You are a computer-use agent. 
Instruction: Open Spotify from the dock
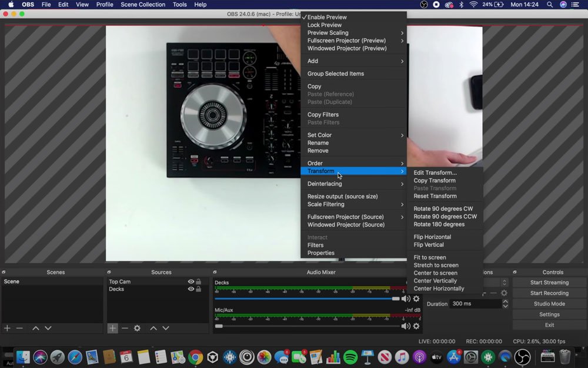[x=350, y=357]
